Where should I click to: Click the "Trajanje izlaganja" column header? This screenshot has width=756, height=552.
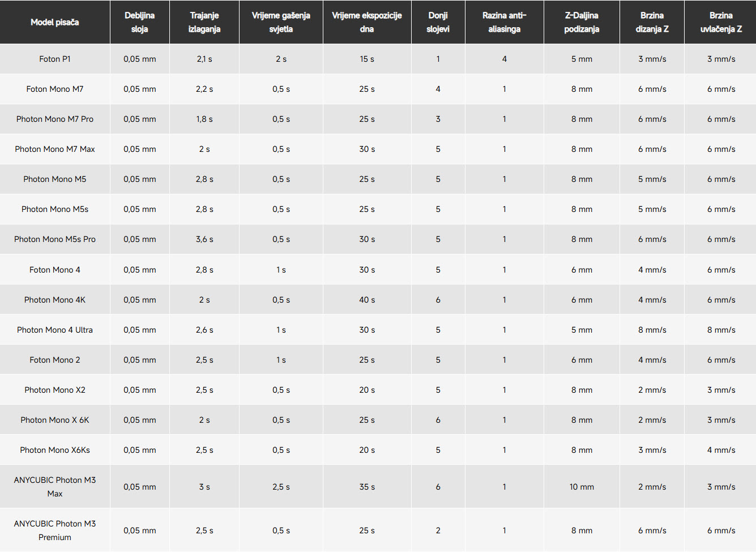coord(204,22)
